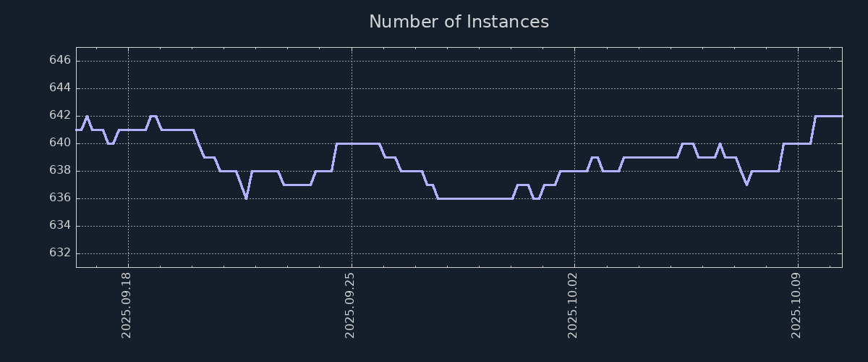Click the 636 y-axis tick label
Image resolution: width=868 pixels, height=362 pixels.
[60, 198]
